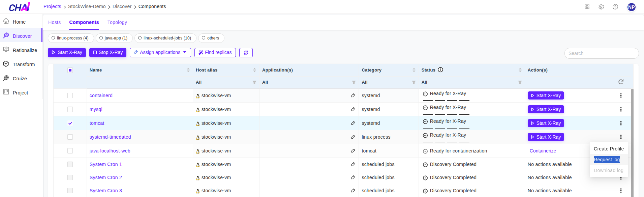The height and width of the screenshot is (197, 644).
Task: Edit applications pencil for containerd row
Action: click(x=353, y=95)
